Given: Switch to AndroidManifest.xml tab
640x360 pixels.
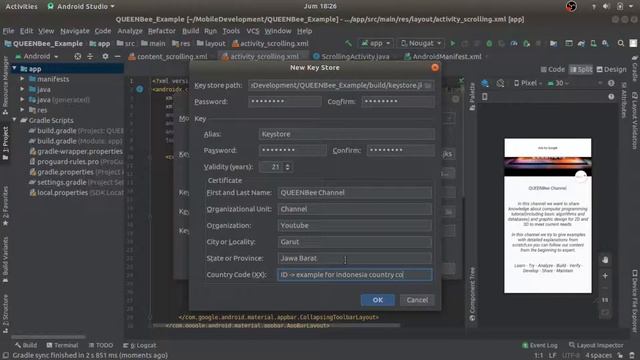Looking at the screenshot, I should tap(443, 57).
